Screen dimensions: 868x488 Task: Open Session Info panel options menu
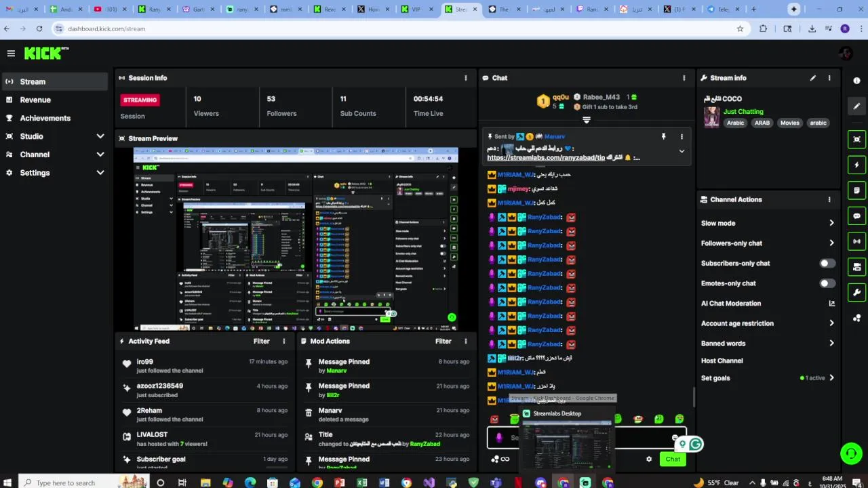click(x=466, y=78)
